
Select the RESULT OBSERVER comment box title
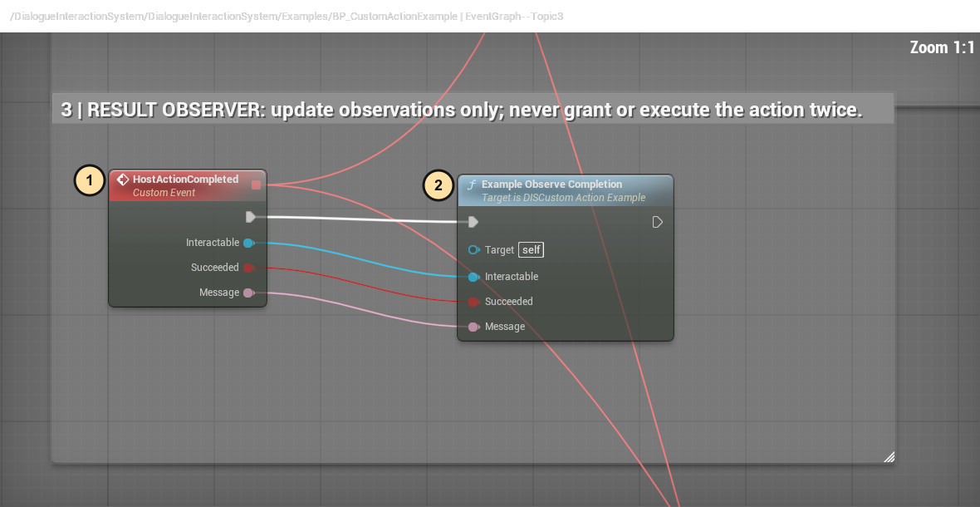point(462,110)
